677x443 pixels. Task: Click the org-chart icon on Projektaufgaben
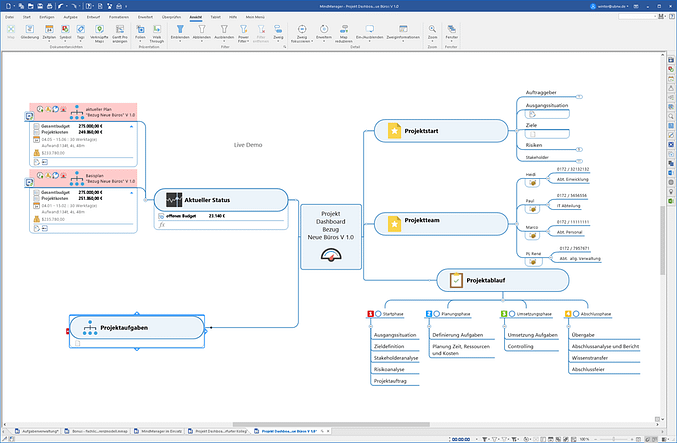(x=90, y=328)
